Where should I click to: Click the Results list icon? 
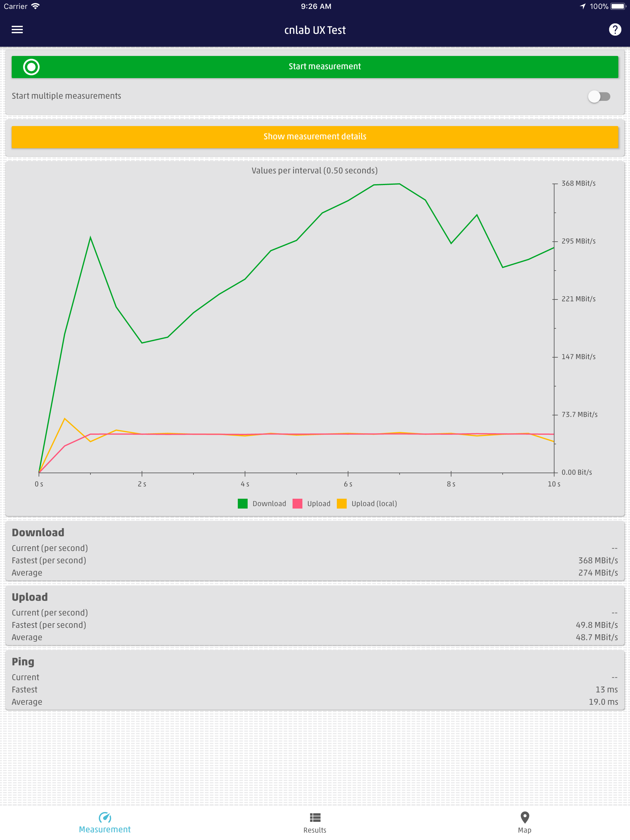(x=315, y=818)
